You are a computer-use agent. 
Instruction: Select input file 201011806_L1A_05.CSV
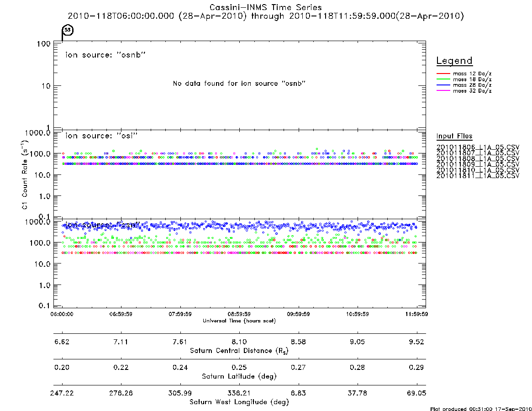pos(478,148)
